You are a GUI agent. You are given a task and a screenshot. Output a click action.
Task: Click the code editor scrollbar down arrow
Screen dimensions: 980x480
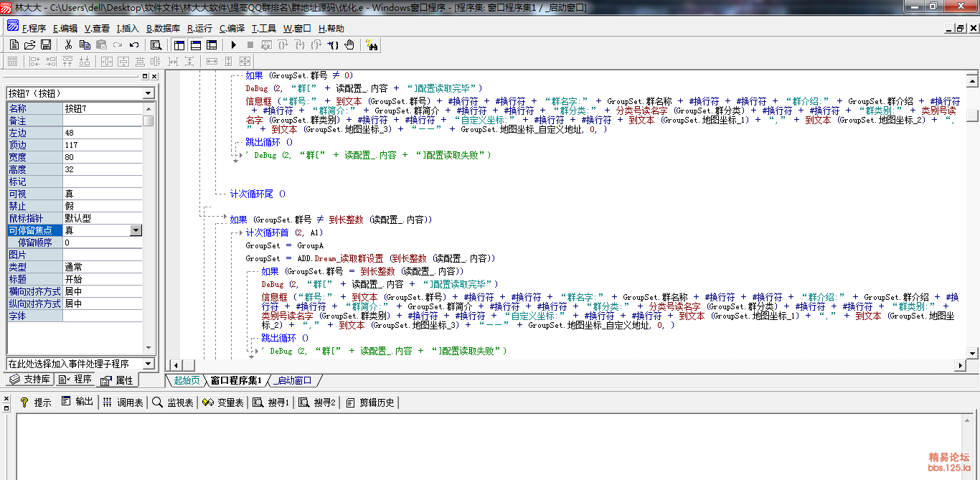pyautogui.click(x=972, y=352)
